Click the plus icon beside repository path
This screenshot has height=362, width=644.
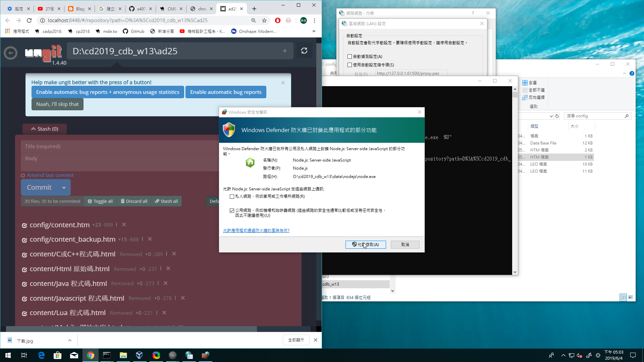285,51
